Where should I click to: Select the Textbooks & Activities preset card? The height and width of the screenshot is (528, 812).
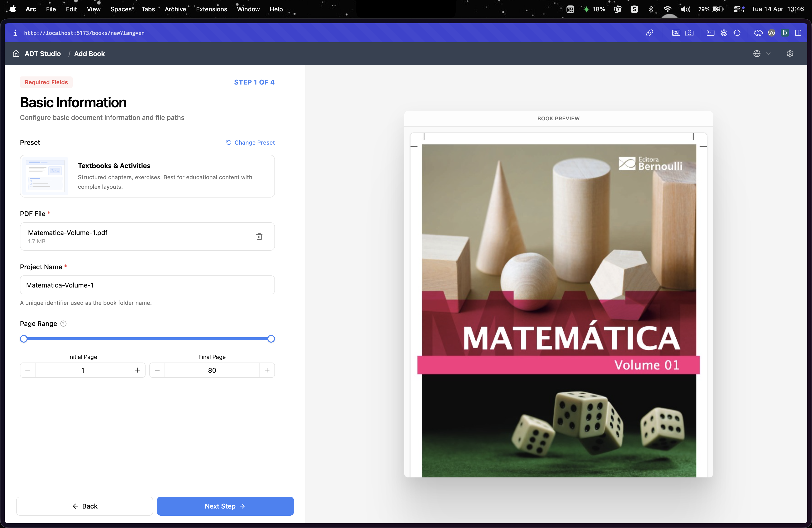[147, 176]
